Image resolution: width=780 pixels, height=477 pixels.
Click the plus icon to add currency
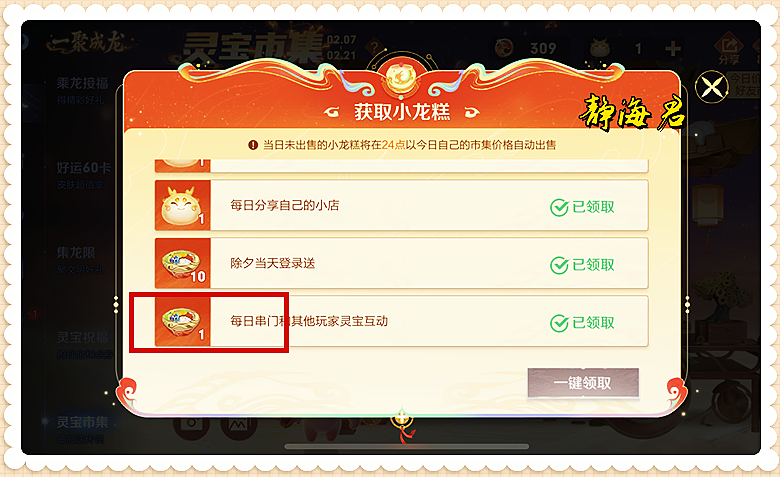[673, 49]
